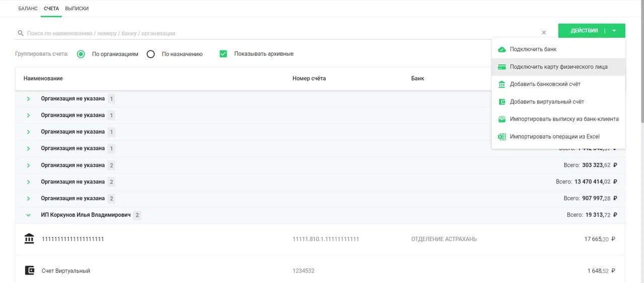
Task: Click the bank-client statement import icon
Action: (502, 119)
